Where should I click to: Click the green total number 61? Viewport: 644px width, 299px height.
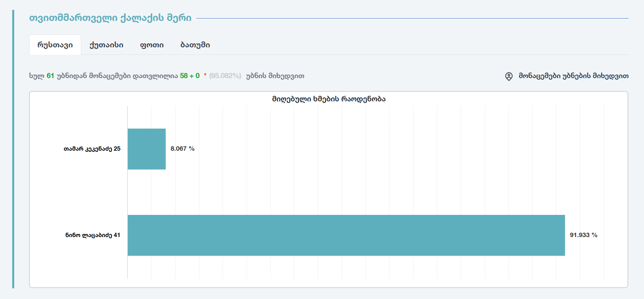[50, 76]
